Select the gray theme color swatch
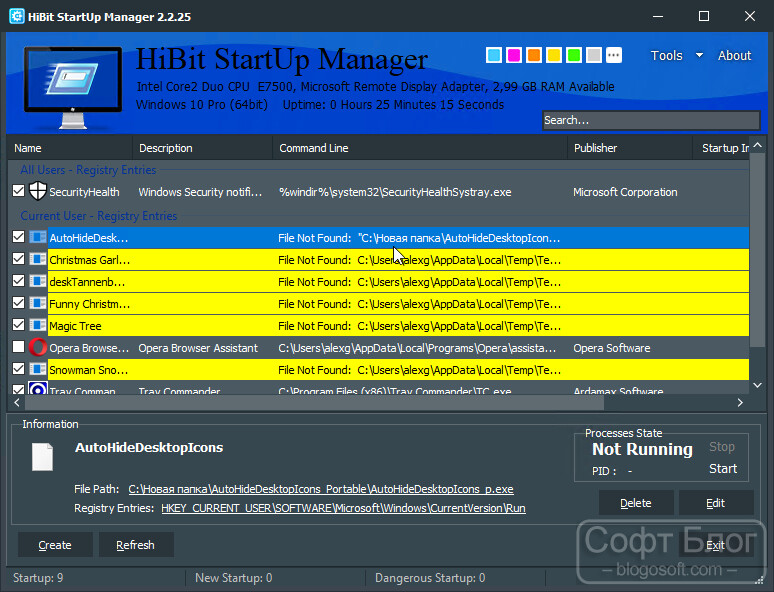Screen dimensions: 774x592 [594, 55]
